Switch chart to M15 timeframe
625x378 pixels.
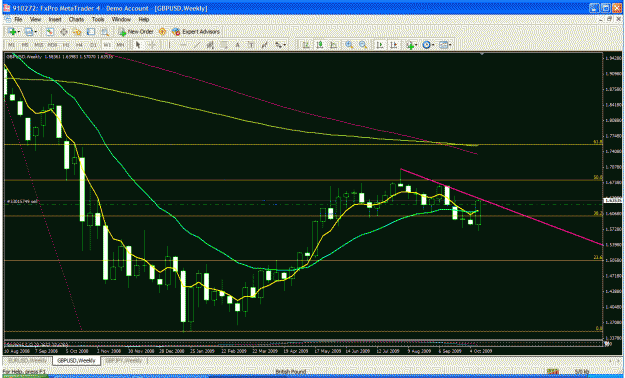click(x=39, y=45)
